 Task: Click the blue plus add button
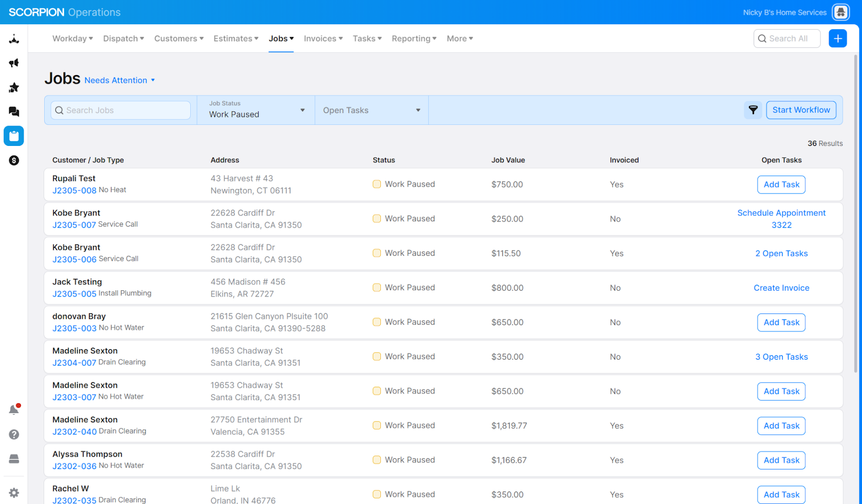(838, 39)
